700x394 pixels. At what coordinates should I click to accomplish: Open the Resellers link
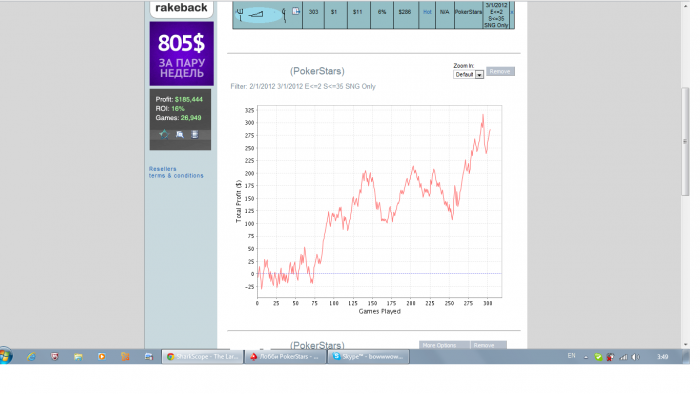[162, 169]
